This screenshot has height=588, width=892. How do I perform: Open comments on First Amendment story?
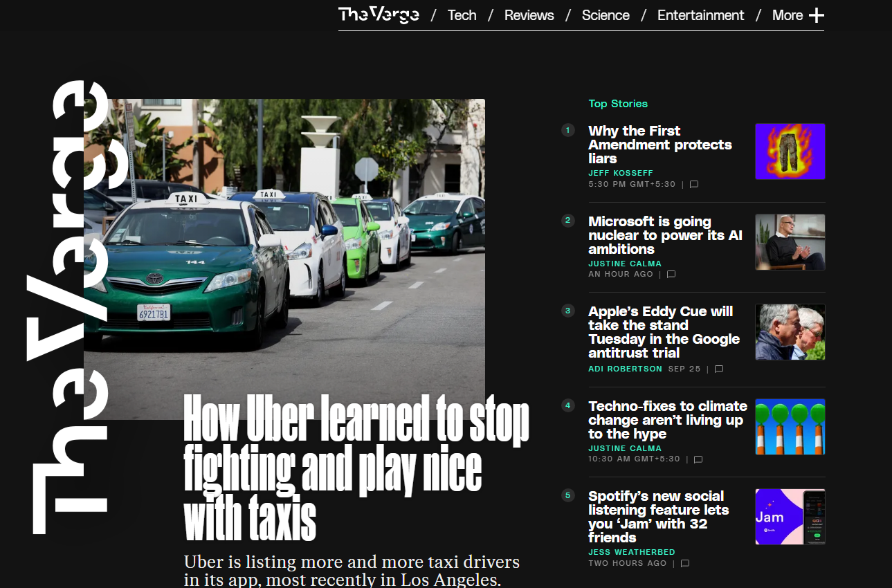(693, 185)
